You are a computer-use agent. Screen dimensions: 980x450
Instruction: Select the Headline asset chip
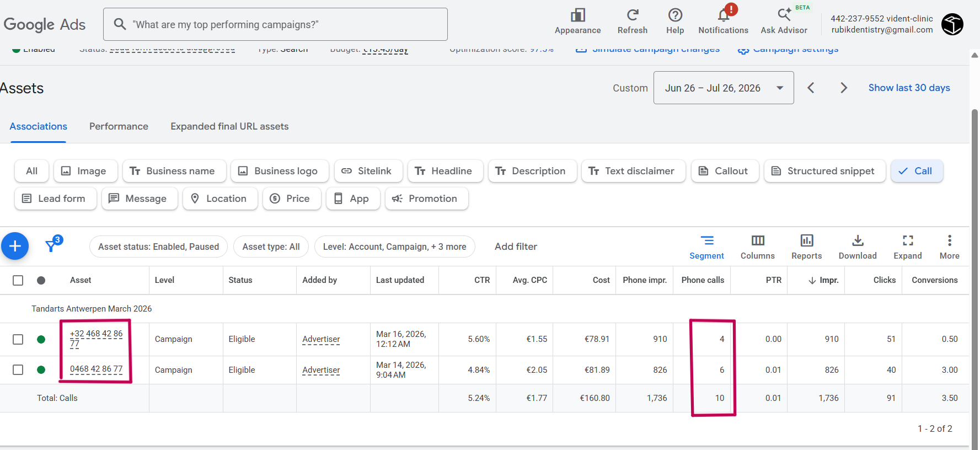coord(445,171)
